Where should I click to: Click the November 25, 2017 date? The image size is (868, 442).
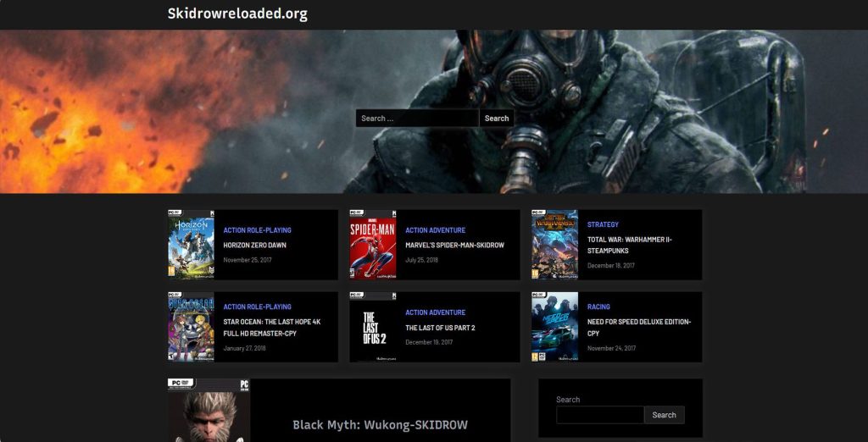(x=248, y=260)
